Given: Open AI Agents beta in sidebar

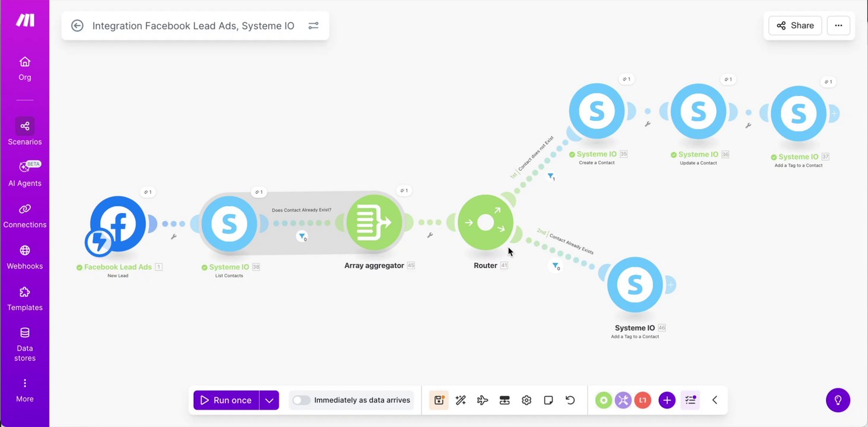Looking at the screenshot, I should pyautogui.click(x=25, y=173).
